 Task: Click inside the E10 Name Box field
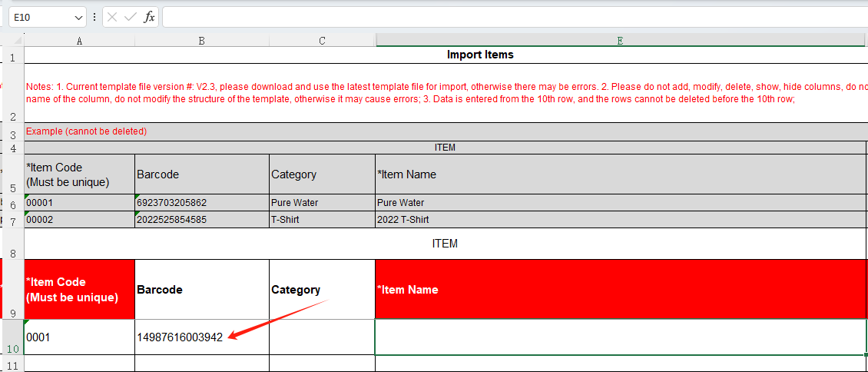pos(38,17)
